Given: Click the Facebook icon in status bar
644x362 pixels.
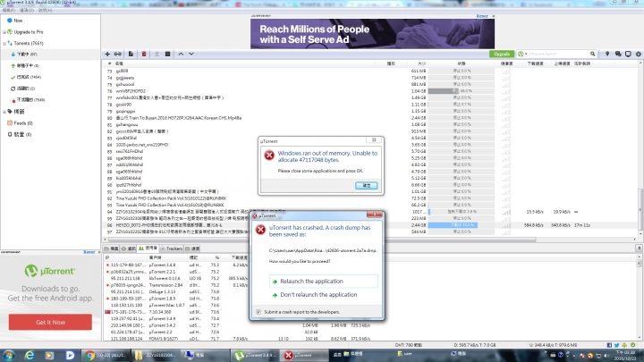Looking at the screenshot, I should 609,345.
